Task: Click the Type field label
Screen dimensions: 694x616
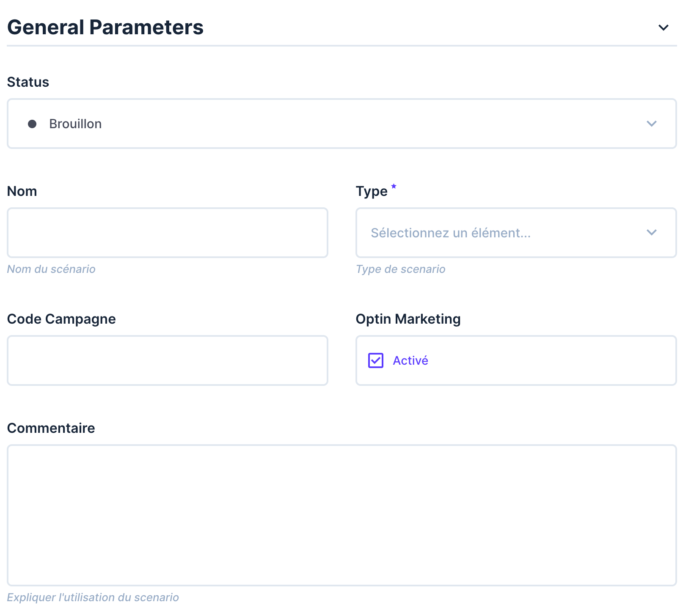Action: click(x=372, y=191)
